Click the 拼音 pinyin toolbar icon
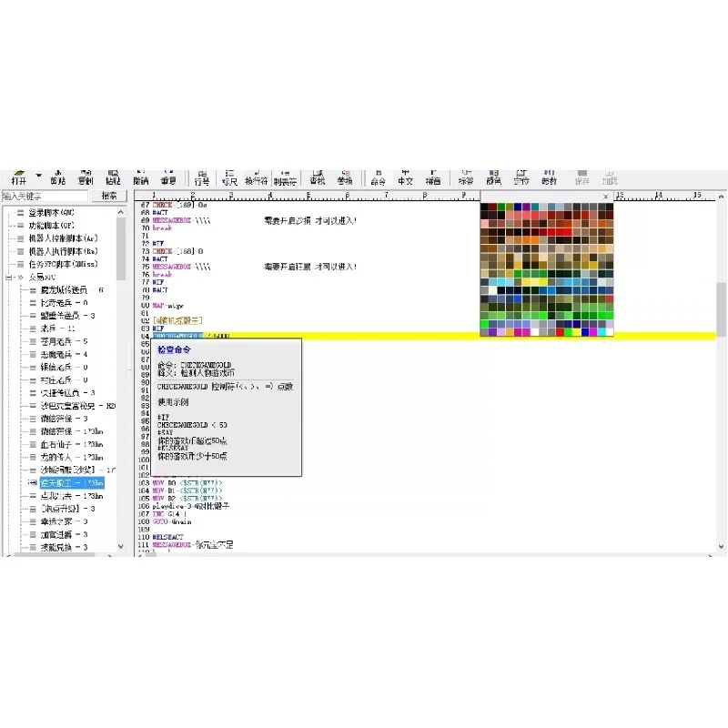Viewport: 728px width, 728px height. tap(433, 178)
